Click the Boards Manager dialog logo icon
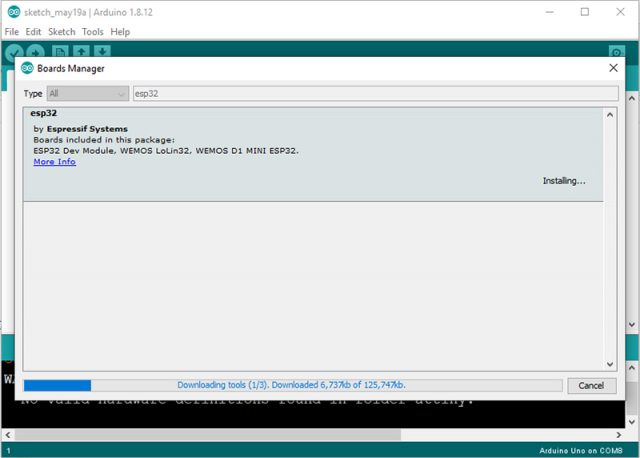Image resolution: width=640 pixels, height=458 pixels. click(x=27, y=68)
